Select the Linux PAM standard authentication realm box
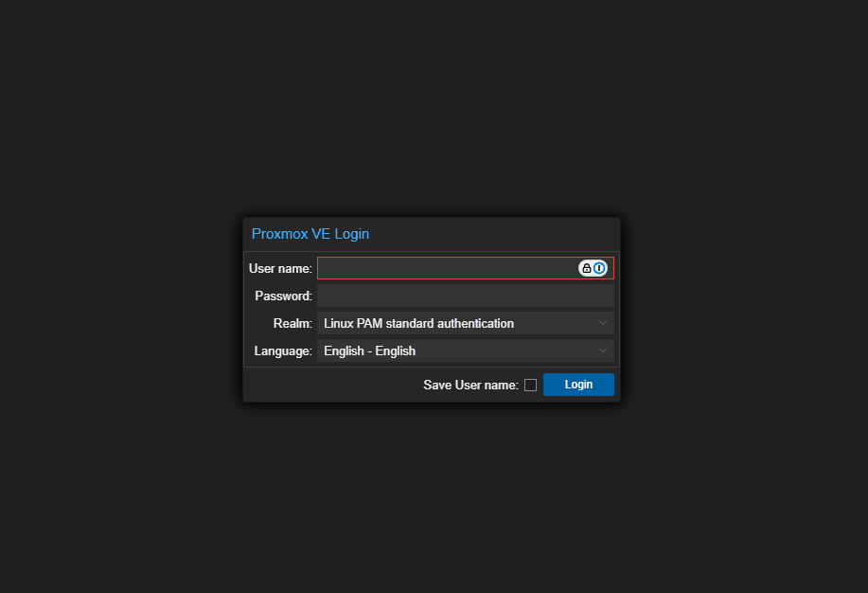The width and height of the screenshot is (868, 593). pyautogui.click(x=466, y=323)
